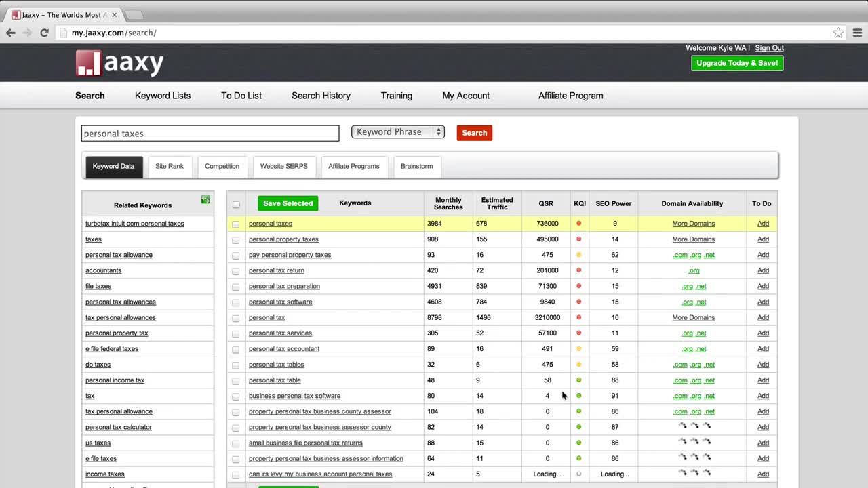This screenshot has width=868, height=488.
Task: Click related keyword personal tax calculator
Action: [119, 427]
